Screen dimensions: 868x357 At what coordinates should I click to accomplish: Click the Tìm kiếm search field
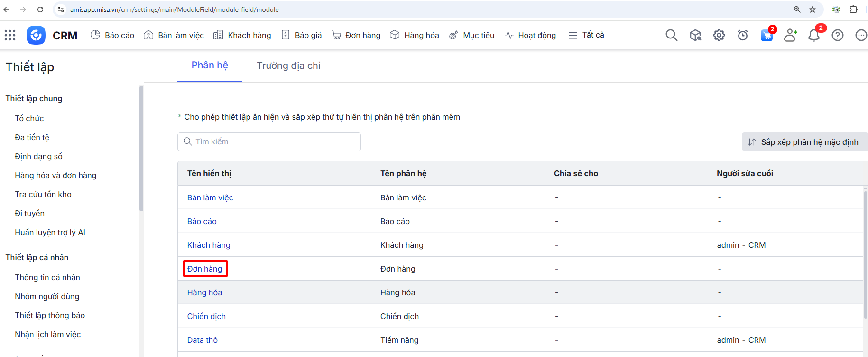269,142
